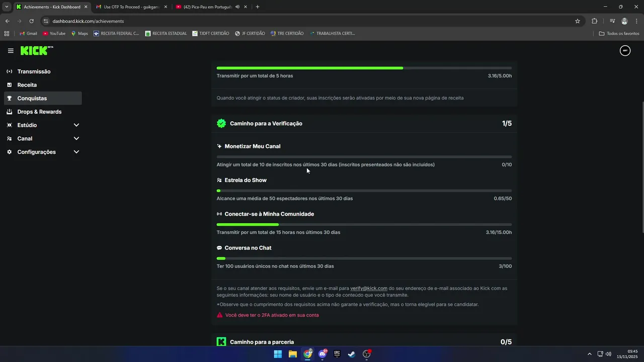Go back to the previous page
Viewport: 644px width, 362px height.
point(7,21)
